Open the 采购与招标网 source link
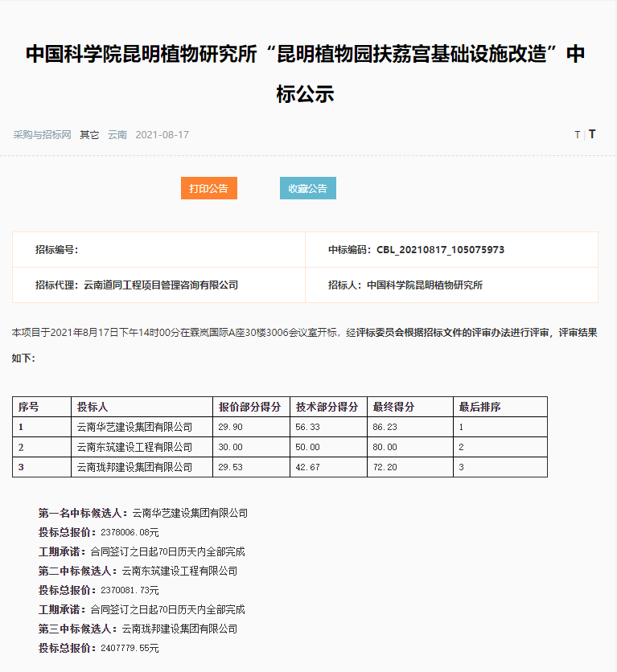Viewport: 617px width, 672px height. [42, 134]
